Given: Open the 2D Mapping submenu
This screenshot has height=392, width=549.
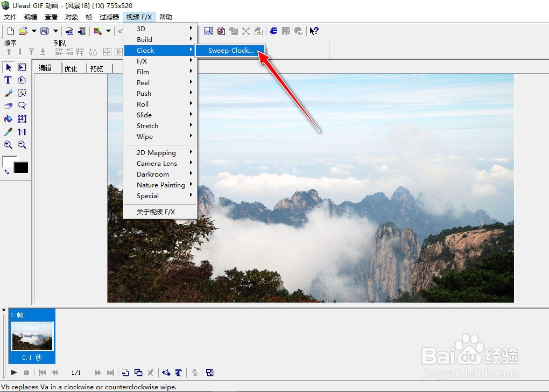Looking at the screenshot, I should (x=161, y=153).
